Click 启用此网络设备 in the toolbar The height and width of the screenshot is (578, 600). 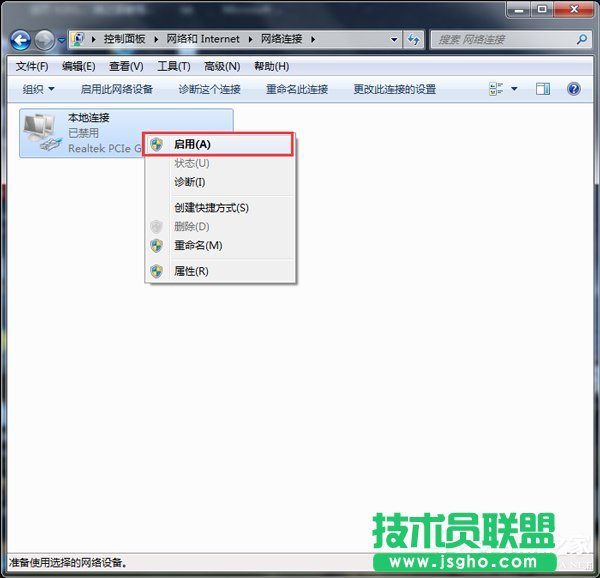(x=117, y=90)
